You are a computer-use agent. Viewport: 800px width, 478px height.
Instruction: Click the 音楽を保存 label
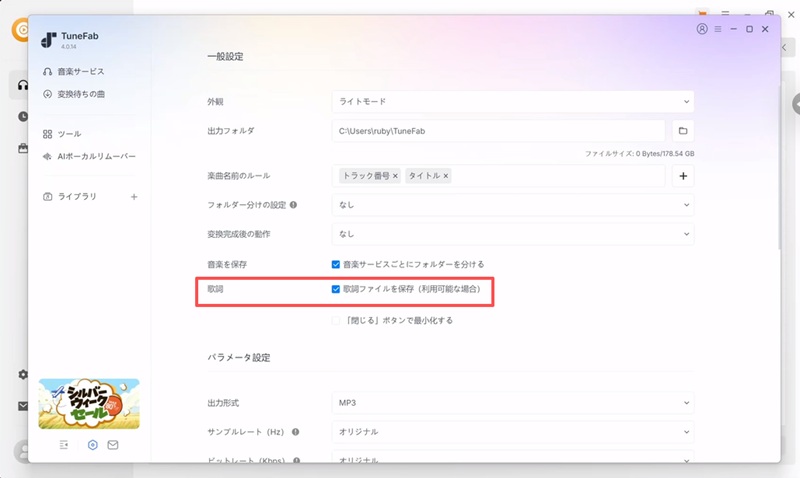tap(227, 264)
